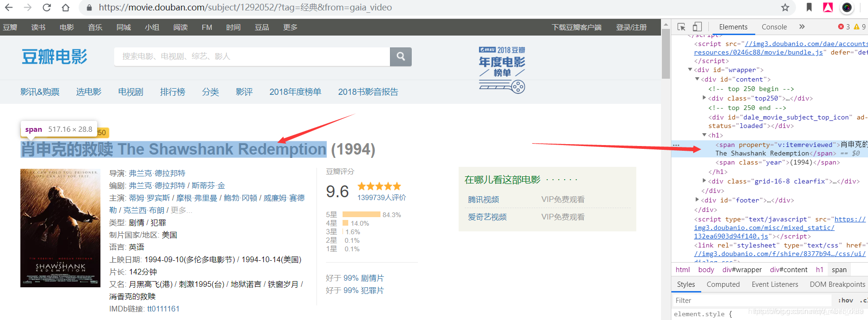Viewport: 868px width, 320px height.
Task: Open 影讯&购票 navigation link
Action: 40,92
